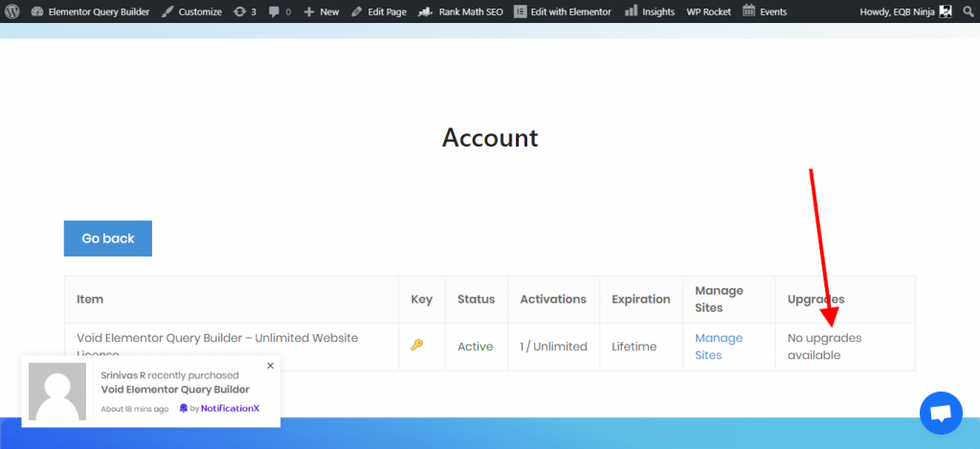Open the Elementor logo icon
Image resolution: width=980 pixels, height=449 pixels.
520,11
